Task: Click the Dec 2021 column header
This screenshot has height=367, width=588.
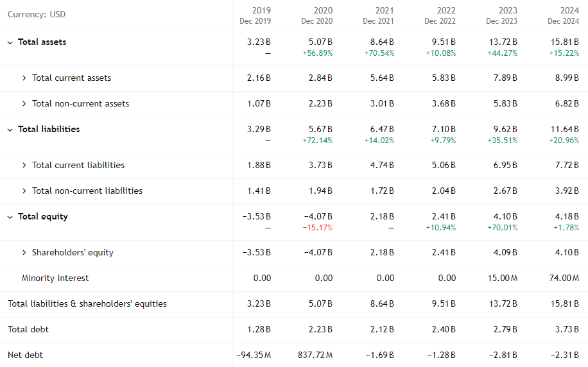Action: [x=378, y=21]
